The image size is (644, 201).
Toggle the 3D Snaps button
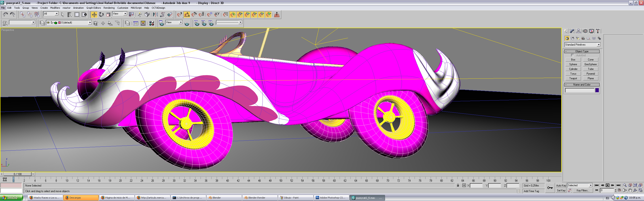tap(180, 15)
